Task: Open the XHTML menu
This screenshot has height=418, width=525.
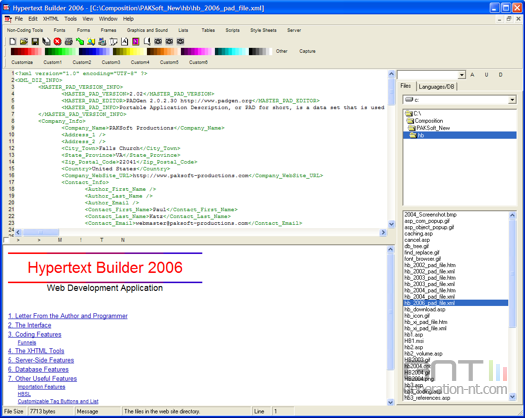Action: (x=51, y=19)
